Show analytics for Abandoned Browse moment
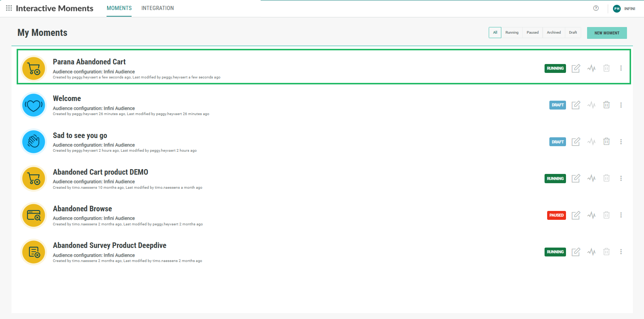The width and height of the screenshot is (644, 319). point(591,215)
